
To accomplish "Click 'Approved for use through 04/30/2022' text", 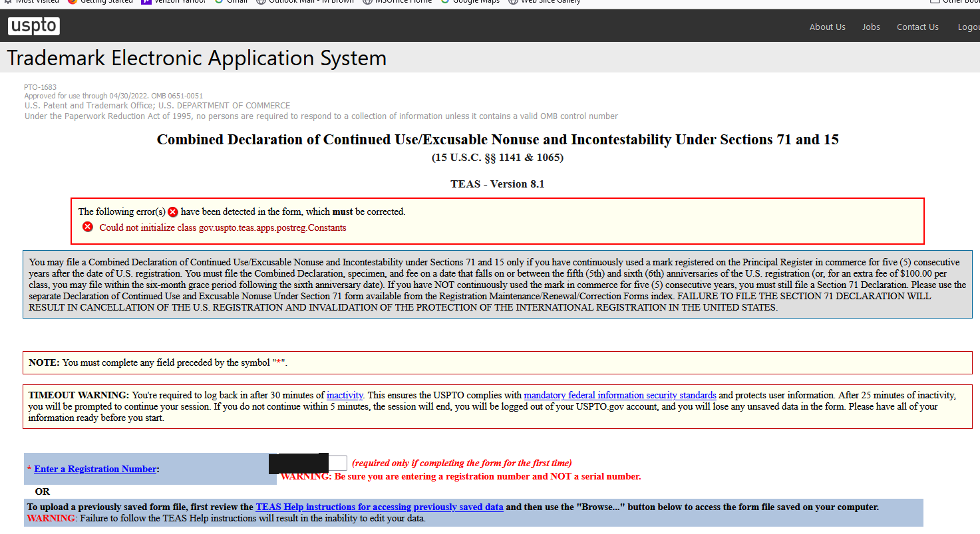I will click(114, 96).
